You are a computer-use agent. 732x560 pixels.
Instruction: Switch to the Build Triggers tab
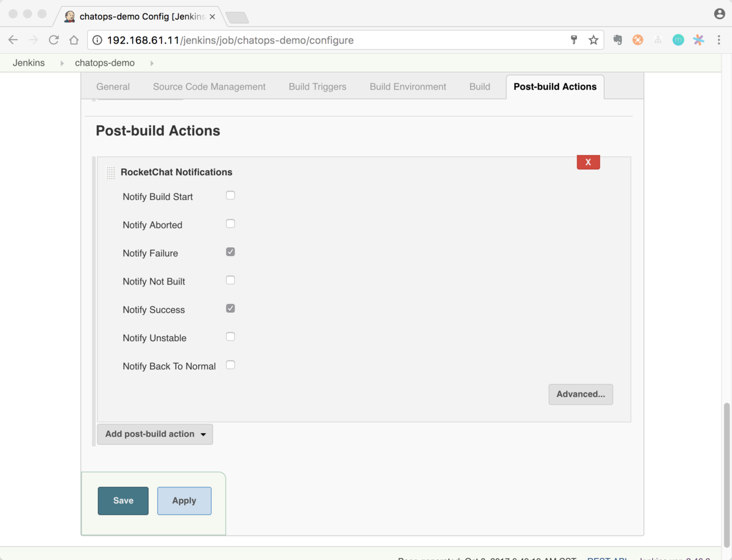[x=317, y=87]
